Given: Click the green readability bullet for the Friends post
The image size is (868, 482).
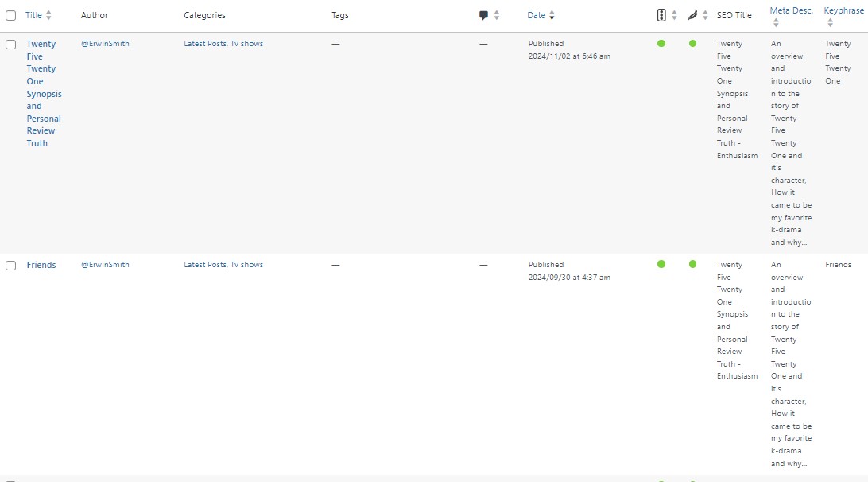Looking at the screenshot, I should 692,264.
